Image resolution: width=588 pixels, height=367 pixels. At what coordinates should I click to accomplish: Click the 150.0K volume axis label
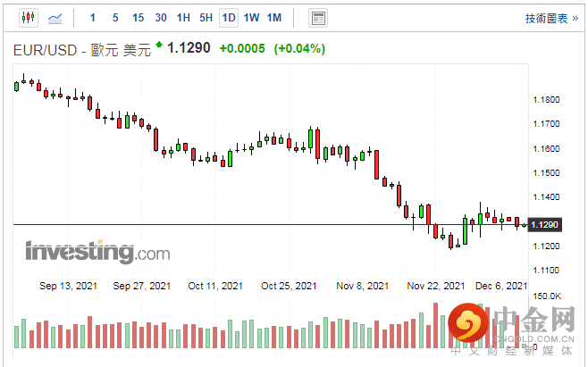click(547, 296)
